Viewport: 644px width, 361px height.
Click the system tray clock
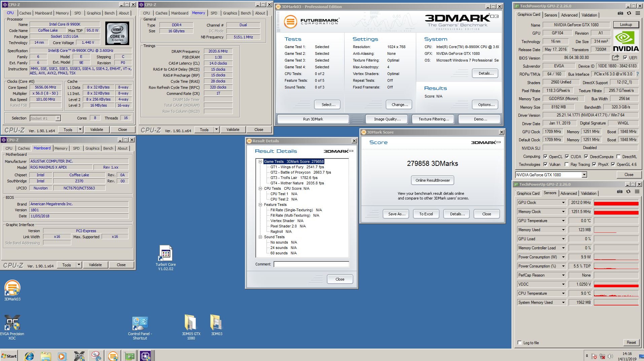[x=627, y=356]
